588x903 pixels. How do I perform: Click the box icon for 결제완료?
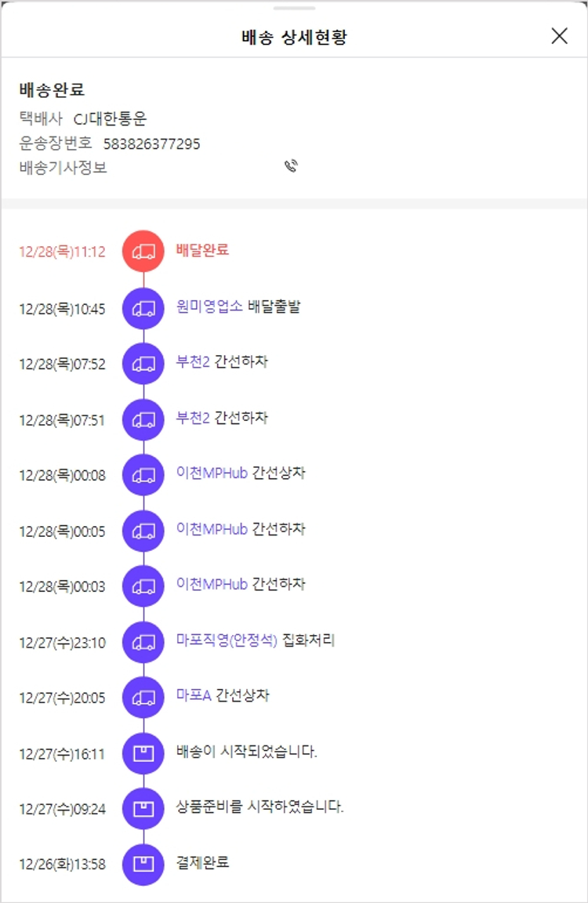pyautogui.click(x=143, y=865)
